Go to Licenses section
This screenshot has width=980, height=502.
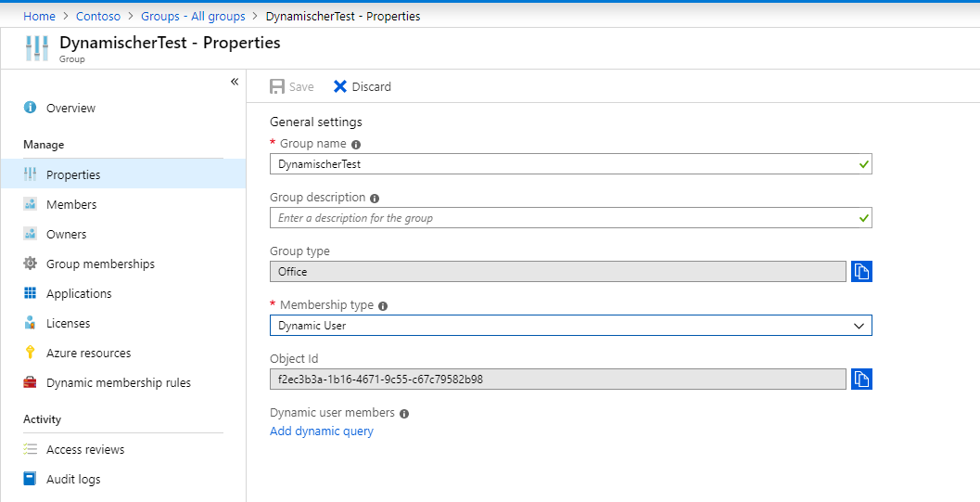(68, 323)
